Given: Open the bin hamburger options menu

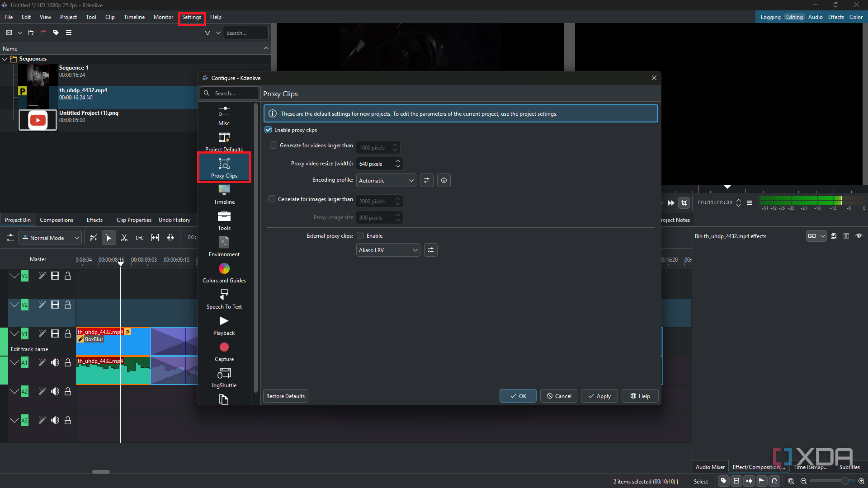Looking at the screenshot, I should pos(69,33).
